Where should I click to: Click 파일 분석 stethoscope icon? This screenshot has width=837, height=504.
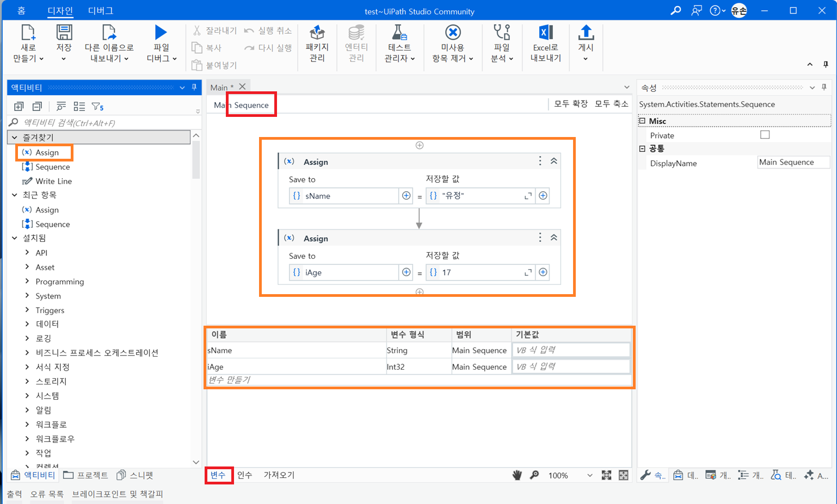pyautogui.click(x=502, y=33)
